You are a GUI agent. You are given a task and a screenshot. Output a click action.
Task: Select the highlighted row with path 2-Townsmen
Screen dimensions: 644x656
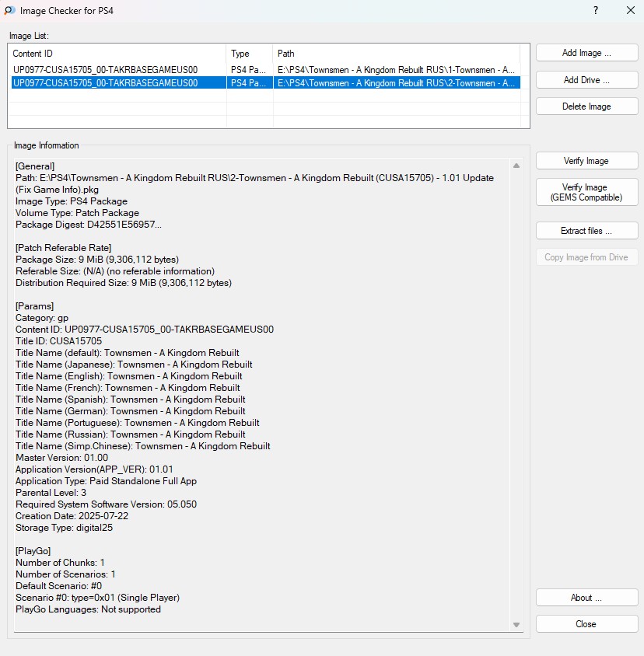pos(266,83)
